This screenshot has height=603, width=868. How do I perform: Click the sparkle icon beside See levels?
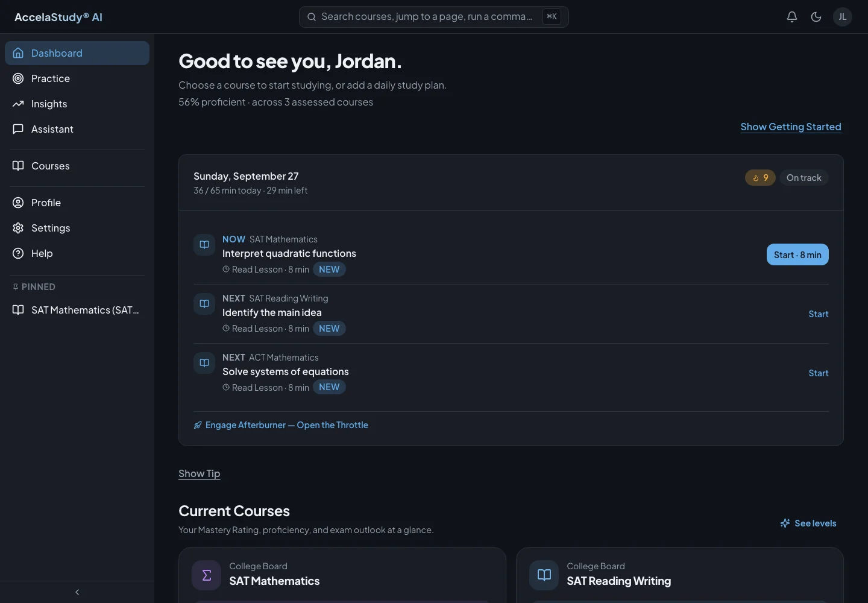point(785,523)
